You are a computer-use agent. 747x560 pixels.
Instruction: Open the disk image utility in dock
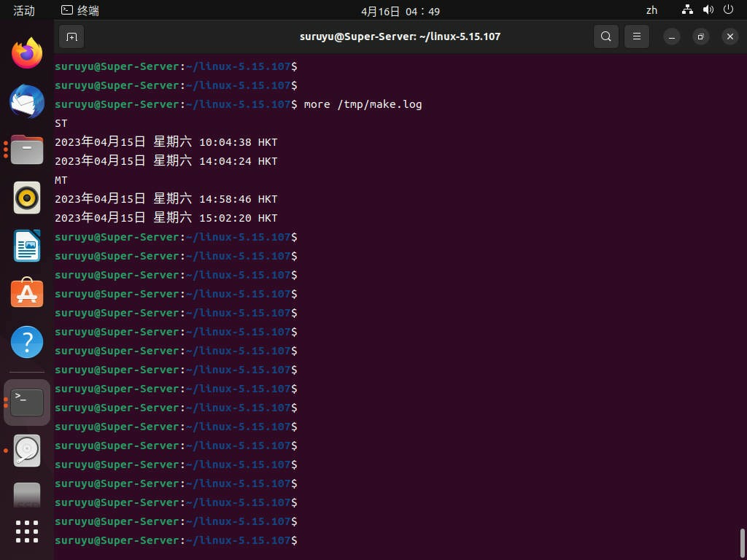click(x=27, y=451)
